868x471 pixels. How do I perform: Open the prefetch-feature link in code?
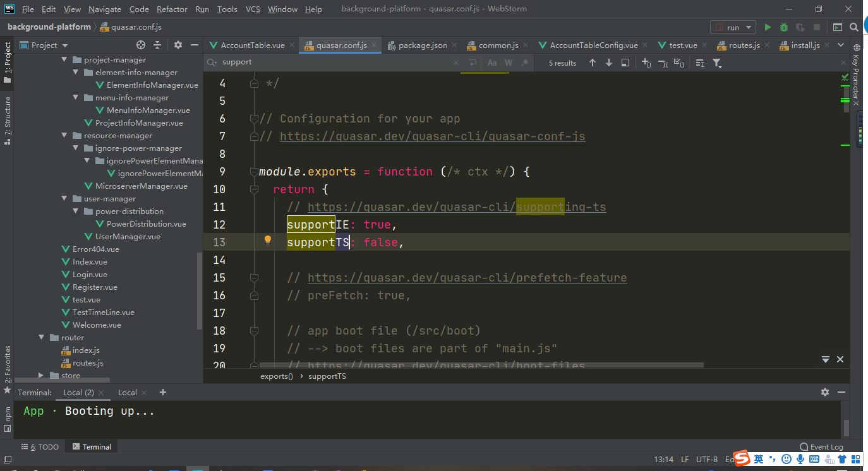[467, 278]
